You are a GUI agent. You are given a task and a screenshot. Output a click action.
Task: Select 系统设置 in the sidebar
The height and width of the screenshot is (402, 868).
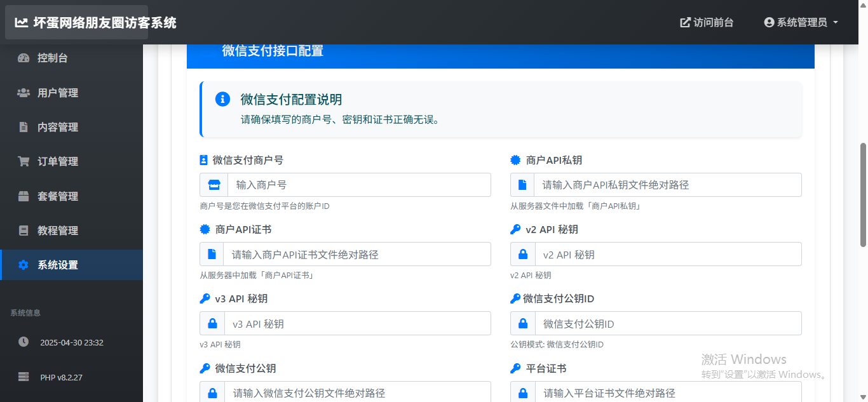point(71,265)
